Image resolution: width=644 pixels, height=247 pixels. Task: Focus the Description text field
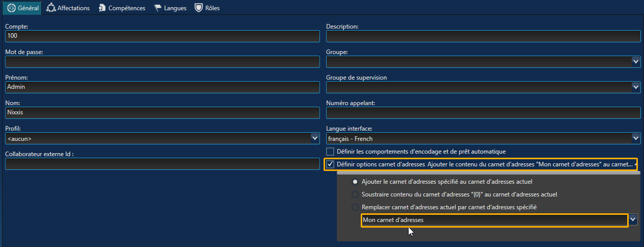coord(483,36)
